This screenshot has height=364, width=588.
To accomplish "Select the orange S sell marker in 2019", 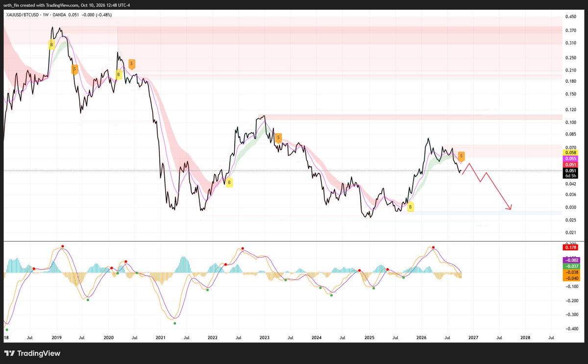I will (74, 69).
